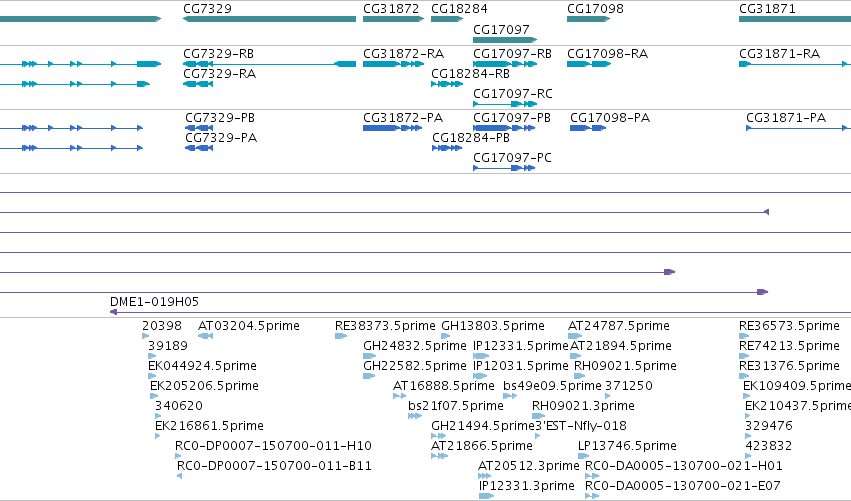Click EST RE36573.5prime
851x501 pixels.
[745, 336]
